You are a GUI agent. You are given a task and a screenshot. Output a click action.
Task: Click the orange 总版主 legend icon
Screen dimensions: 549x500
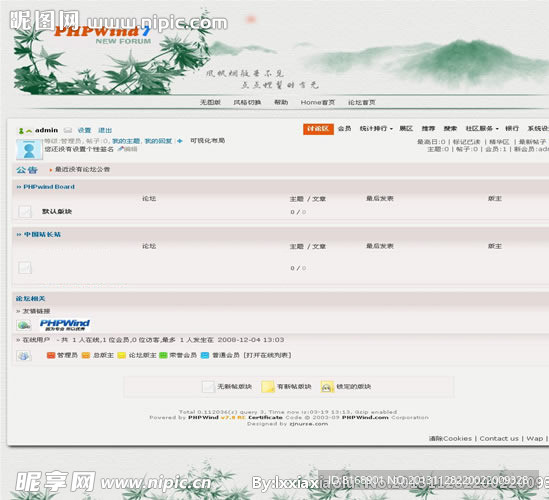(86, 355)
